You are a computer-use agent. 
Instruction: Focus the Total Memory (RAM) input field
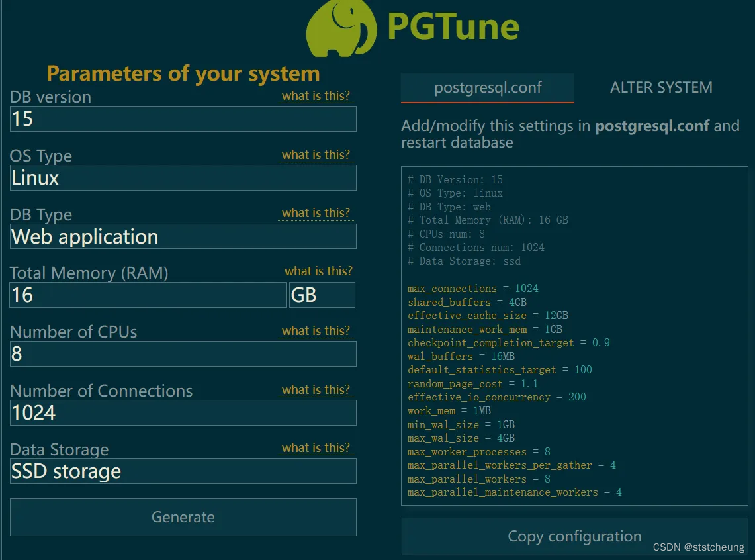pos(148,295)
